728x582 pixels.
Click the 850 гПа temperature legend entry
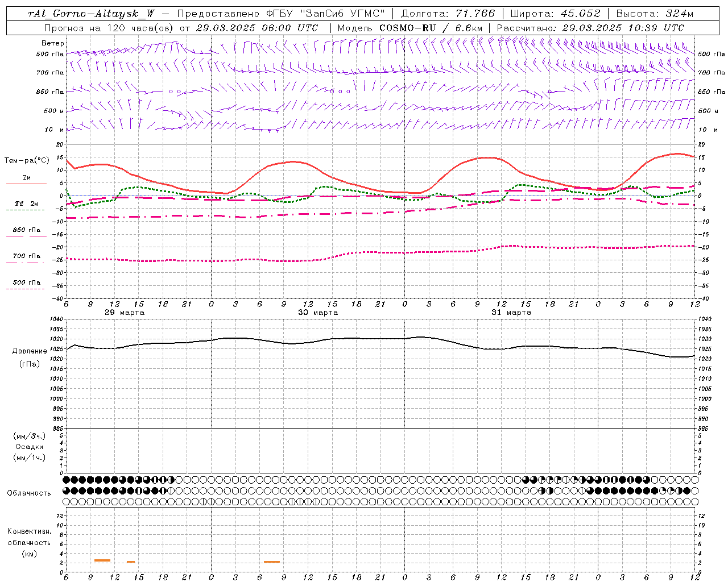point(27,230)
